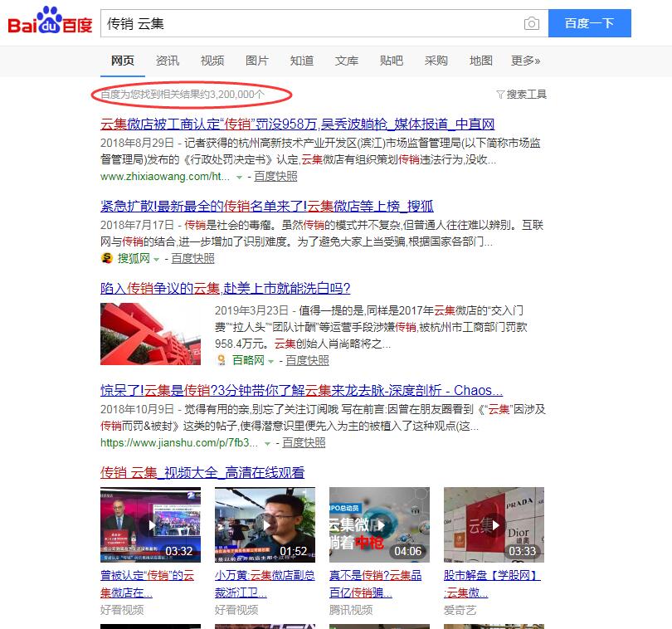Click the 搜狐网 source link
This screenshot has height=629, width=672.
(x=134, y=258)
